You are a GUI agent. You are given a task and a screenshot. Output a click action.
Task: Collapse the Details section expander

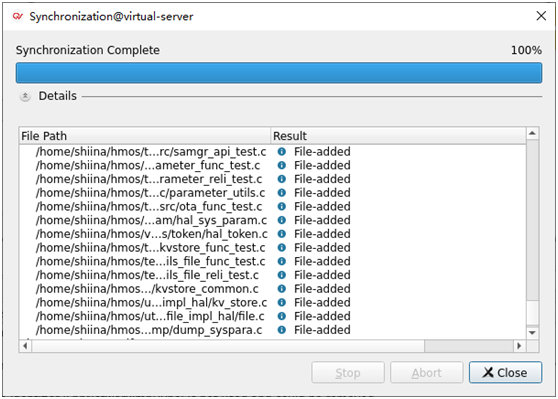pos(25,96)
